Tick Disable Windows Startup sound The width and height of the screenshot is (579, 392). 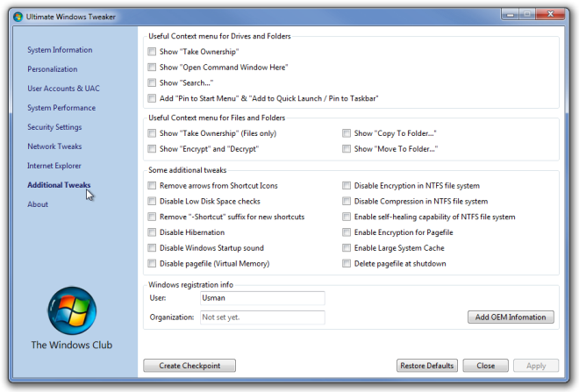pyautogui.click(x=152, y=247)
